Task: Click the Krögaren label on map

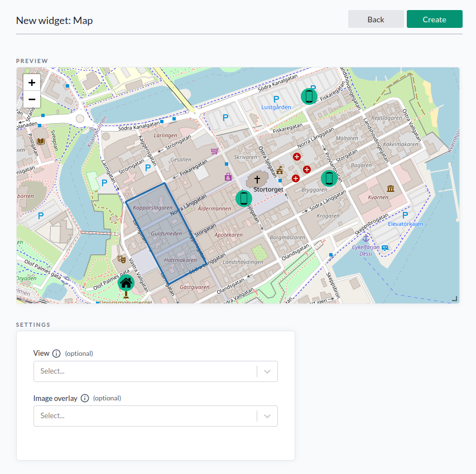Action: coord(328,216)
